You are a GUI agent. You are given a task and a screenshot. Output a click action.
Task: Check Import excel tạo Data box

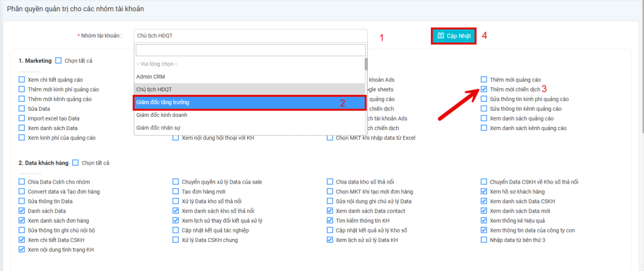click(x=22, y=118)
